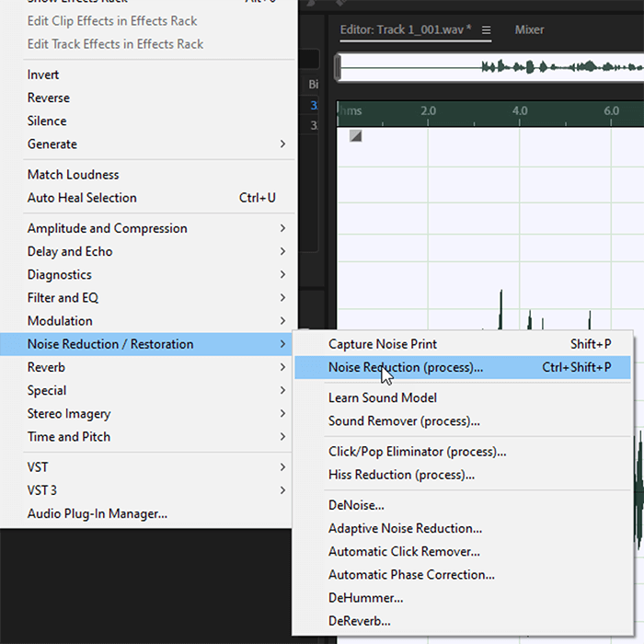Expand the Generate submenu
644x644 pixels.
click(52, 144)
